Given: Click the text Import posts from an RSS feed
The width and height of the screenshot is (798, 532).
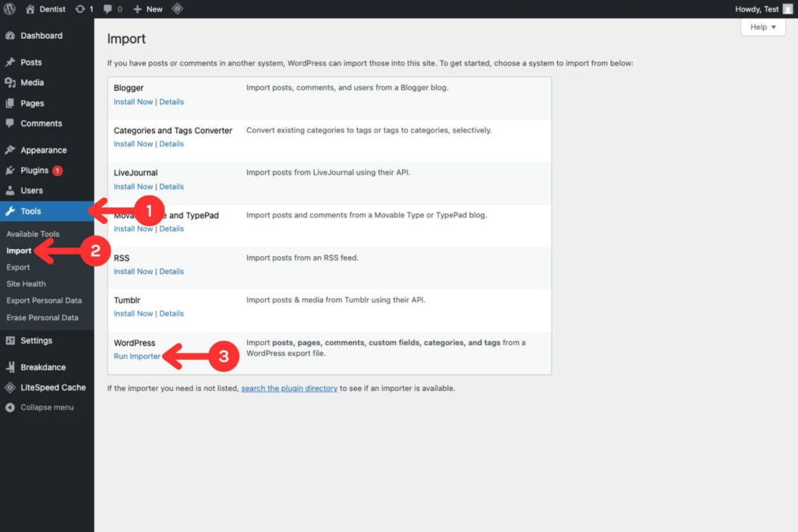Looking at the screenshot, I should [x=302, y=258].
